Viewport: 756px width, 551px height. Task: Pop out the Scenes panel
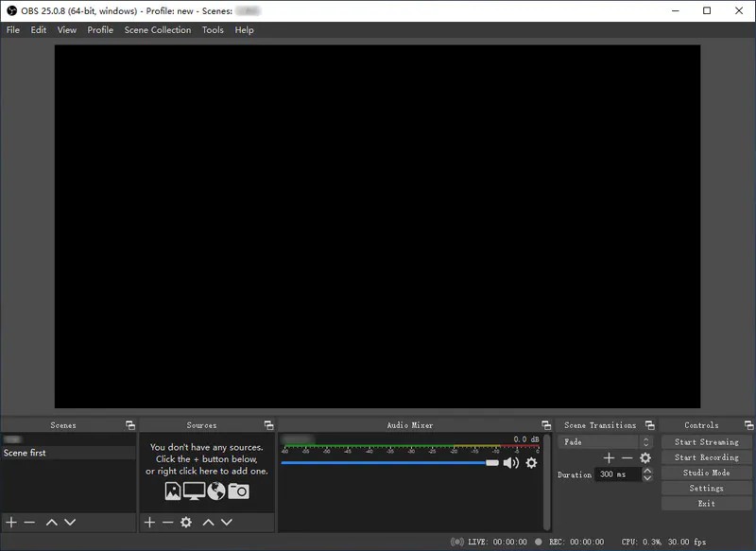131,424
